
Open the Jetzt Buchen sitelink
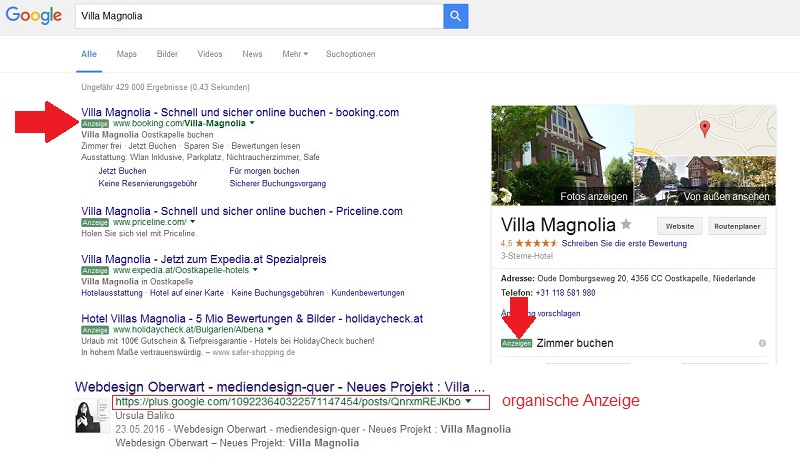(122, 171)
